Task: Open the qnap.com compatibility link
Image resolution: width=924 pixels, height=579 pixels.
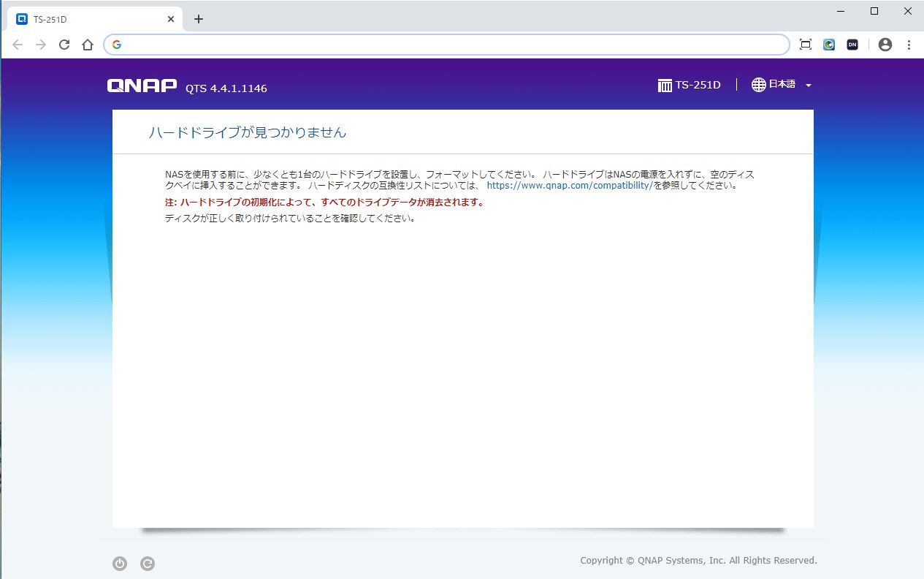Action: (x=569, y=186)
